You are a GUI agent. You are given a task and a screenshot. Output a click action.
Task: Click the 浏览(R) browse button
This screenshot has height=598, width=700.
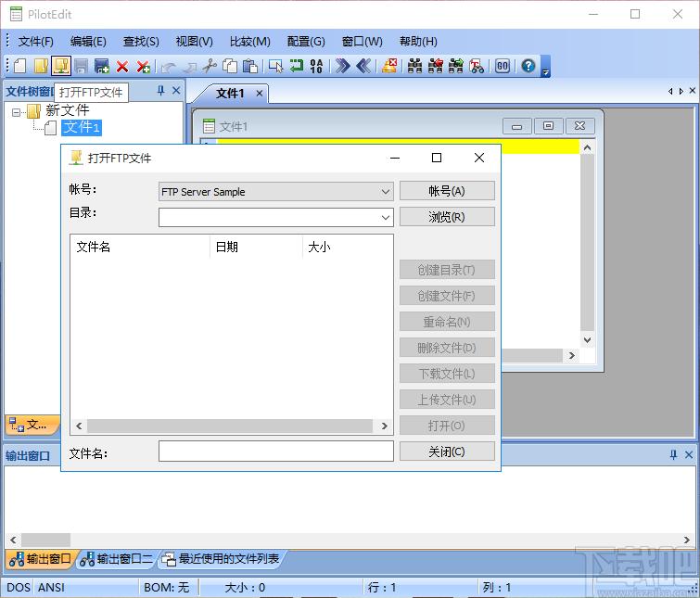tap(447, 217)
